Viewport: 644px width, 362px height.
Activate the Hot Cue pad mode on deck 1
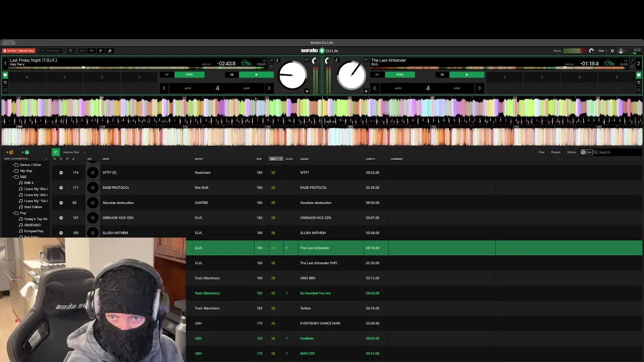click(x=6, y=75)
